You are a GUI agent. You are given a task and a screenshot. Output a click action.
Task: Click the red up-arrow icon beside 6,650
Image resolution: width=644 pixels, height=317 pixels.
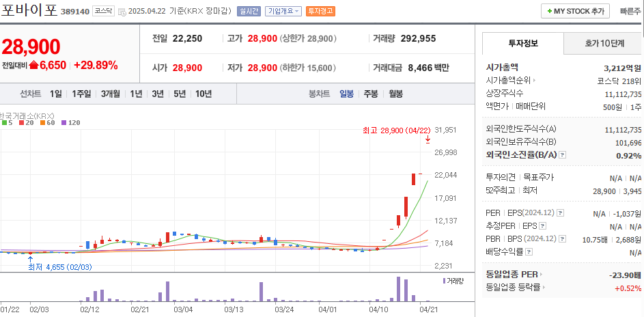33,65
